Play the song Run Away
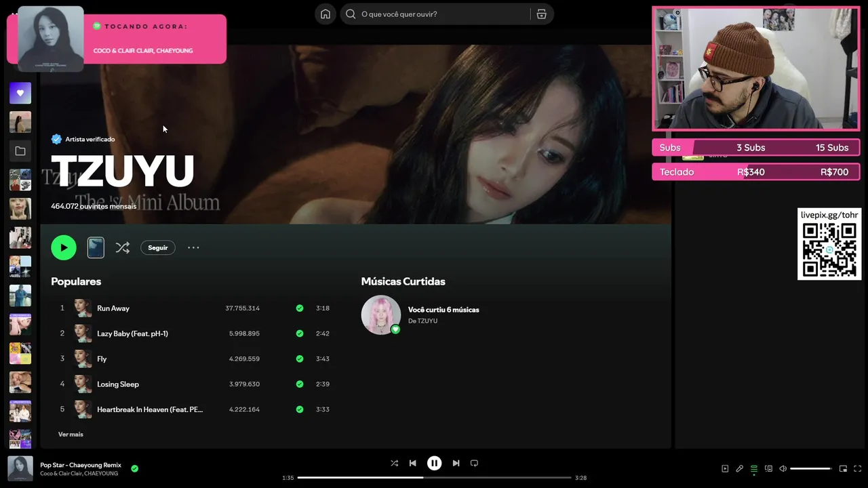The width and height of the screenshot is (868, 488). [113, 308]
